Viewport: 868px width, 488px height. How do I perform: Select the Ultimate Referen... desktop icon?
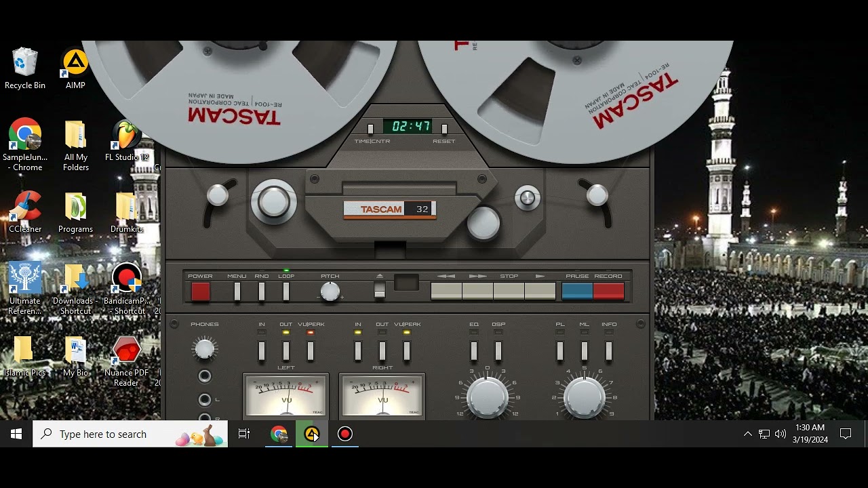[25, 289]
